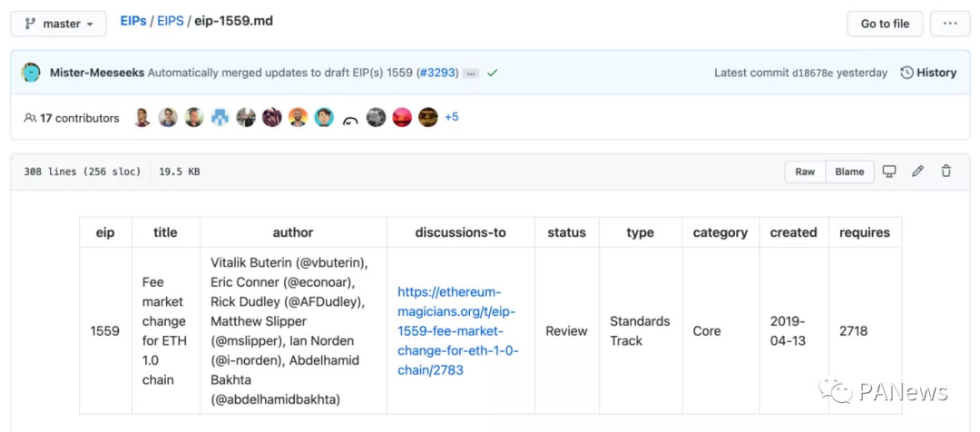Switch to Raw file view
Viewport: 980px width, 432px height.
(805, 172)
